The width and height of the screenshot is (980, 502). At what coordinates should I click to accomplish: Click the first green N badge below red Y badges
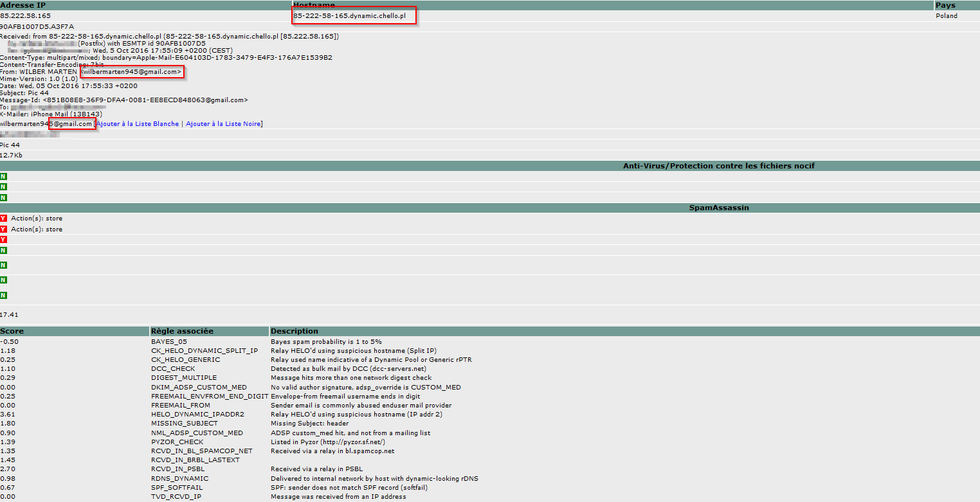pos(3,250)
